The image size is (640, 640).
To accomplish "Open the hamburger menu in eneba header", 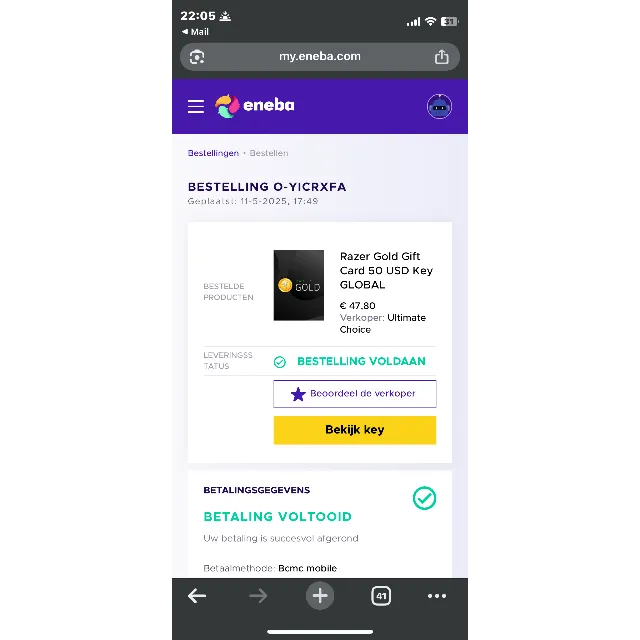I will coord(196,107).
